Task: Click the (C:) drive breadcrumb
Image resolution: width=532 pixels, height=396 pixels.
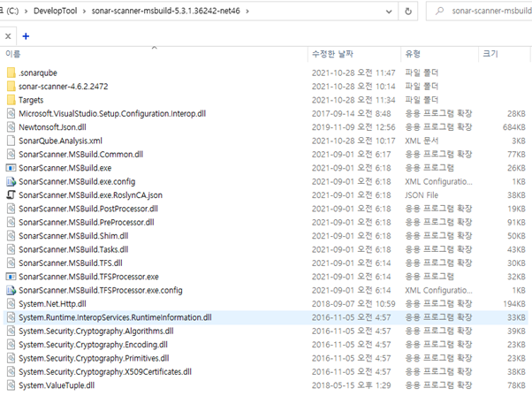Action: click(11, 11)
